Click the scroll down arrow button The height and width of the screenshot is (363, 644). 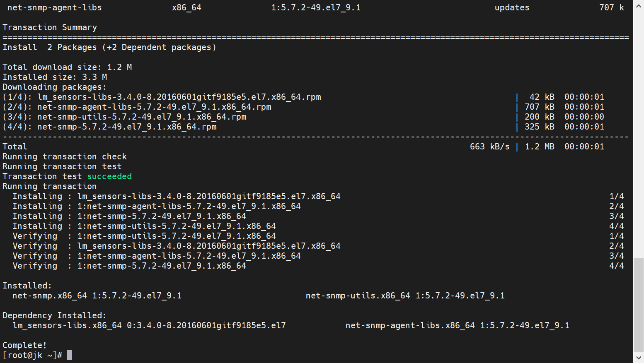tap(639, 358)
